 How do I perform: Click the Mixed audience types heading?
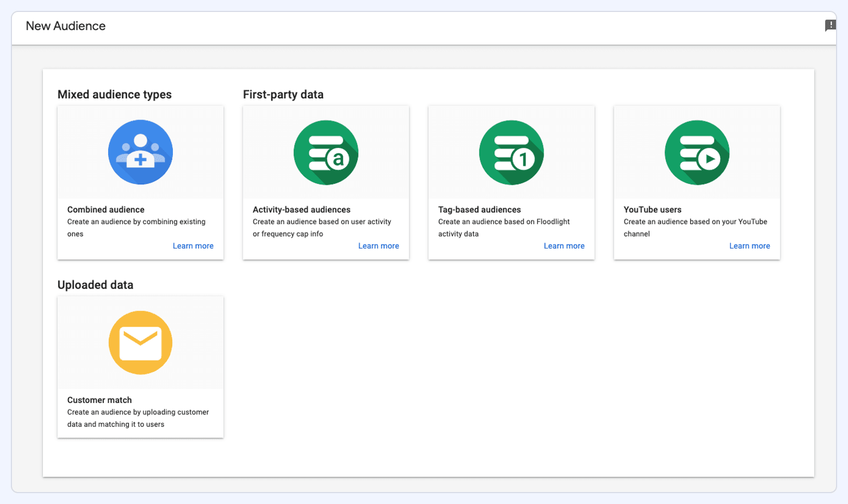pyautogui.click(x=115, y=94)
